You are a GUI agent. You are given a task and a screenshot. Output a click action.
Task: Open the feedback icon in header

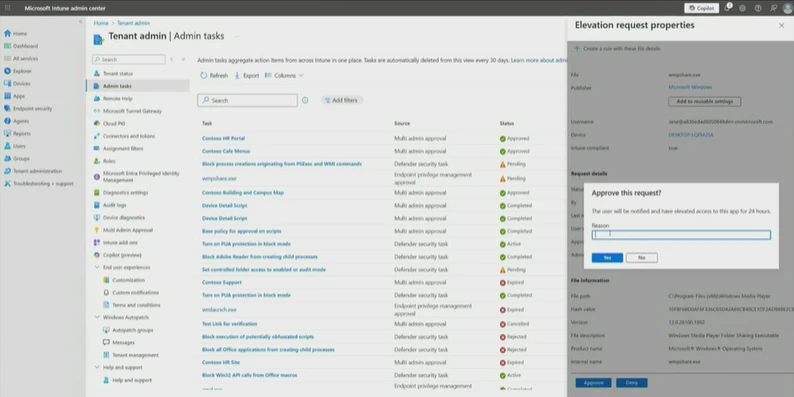773,8
